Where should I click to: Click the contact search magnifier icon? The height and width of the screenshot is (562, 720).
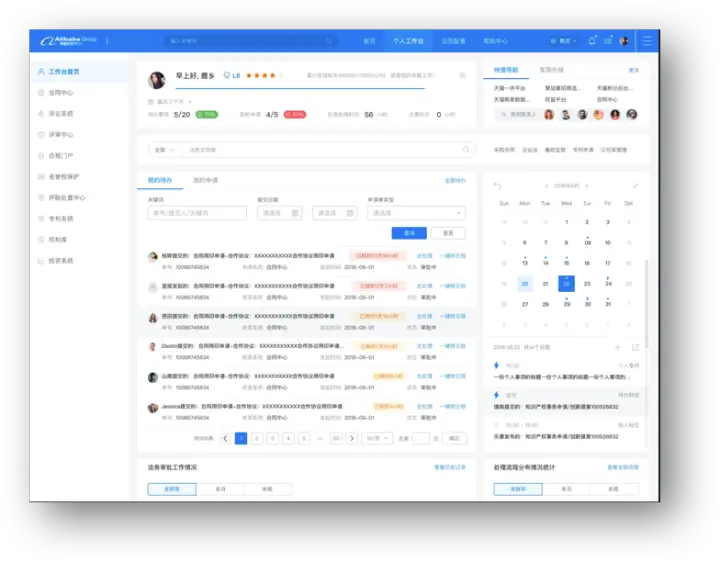[504, 114]
